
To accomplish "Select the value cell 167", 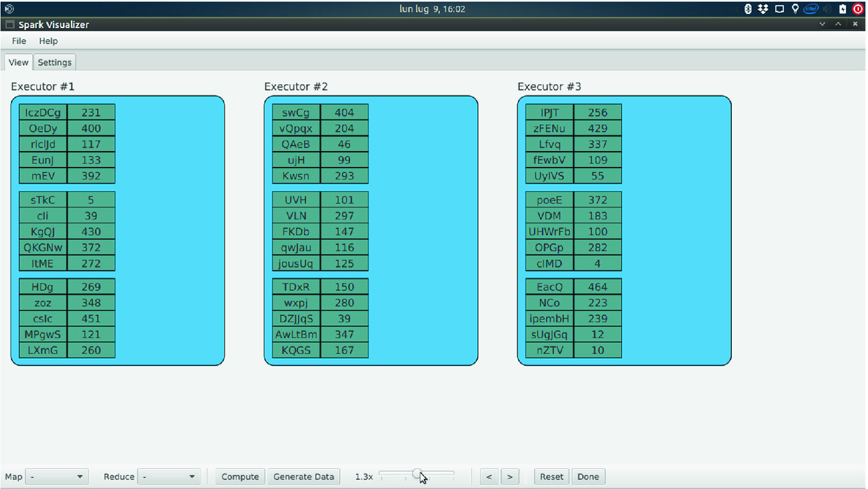I will [x=345, y=350].
